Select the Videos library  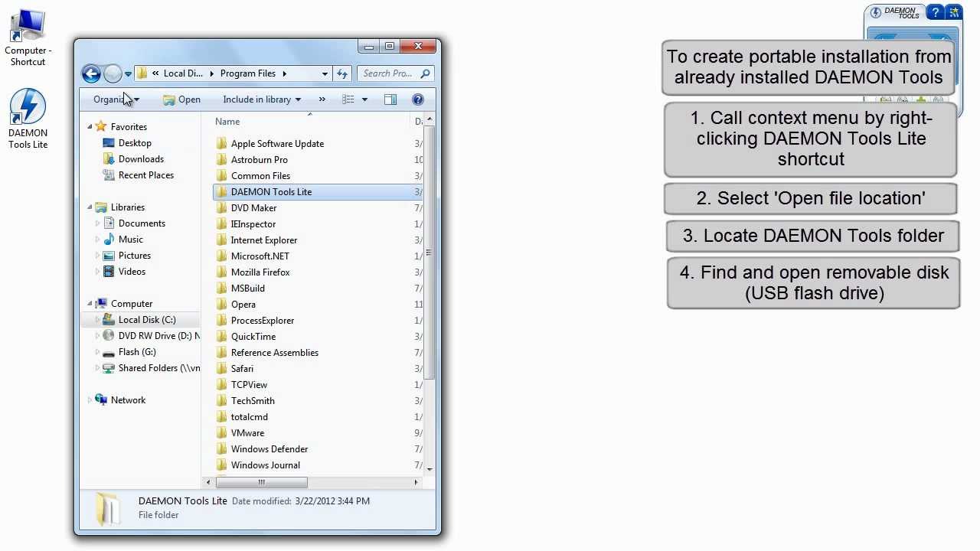click(x=132, y=272)
